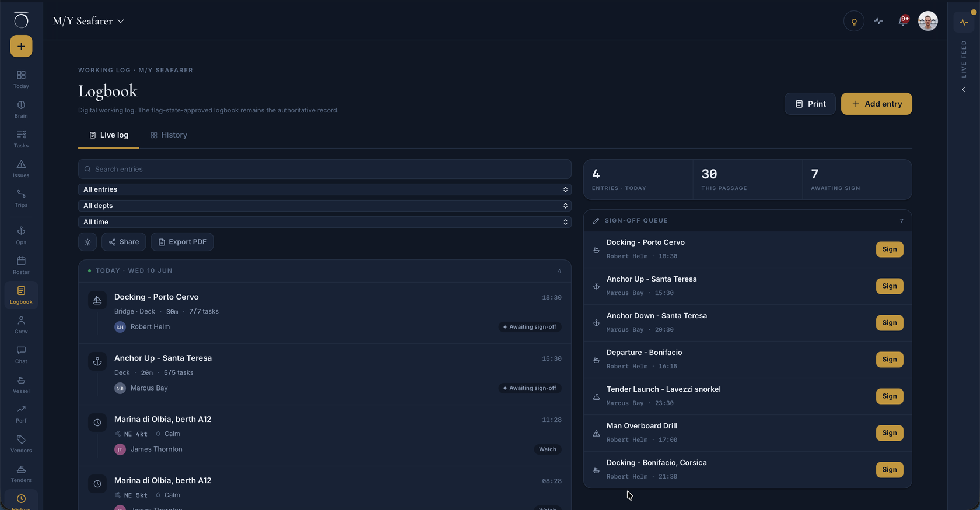Click the sailboat icon on Docking - Porto Cervo entry
Image resolution: width=980 pixels, height=510 pixels.
pyautogui.click(x=97, y=300)
